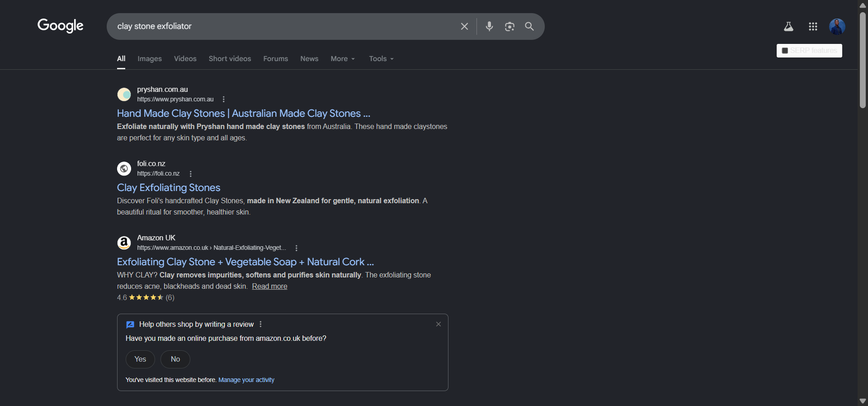The width and height of the screenshot is (868, 406).
Task: Click Manage your activity link
Action: coord(246,380)
